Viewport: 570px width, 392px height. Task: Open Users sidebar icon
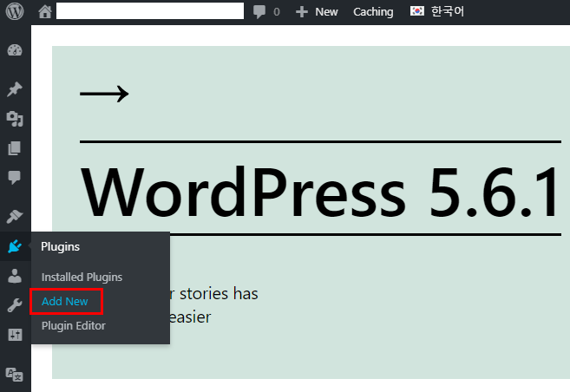coord(15,276)
